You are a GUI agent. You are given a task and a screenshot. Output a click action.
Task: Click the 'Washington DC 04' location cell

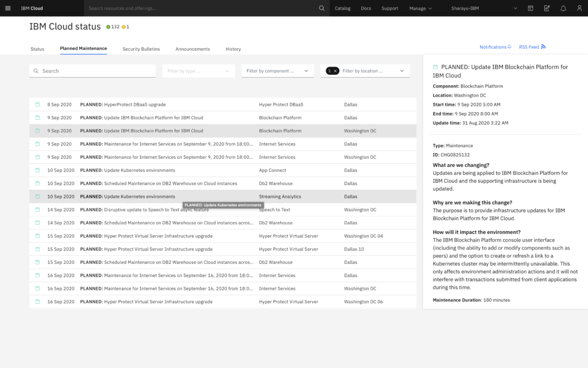coord(363,236)
